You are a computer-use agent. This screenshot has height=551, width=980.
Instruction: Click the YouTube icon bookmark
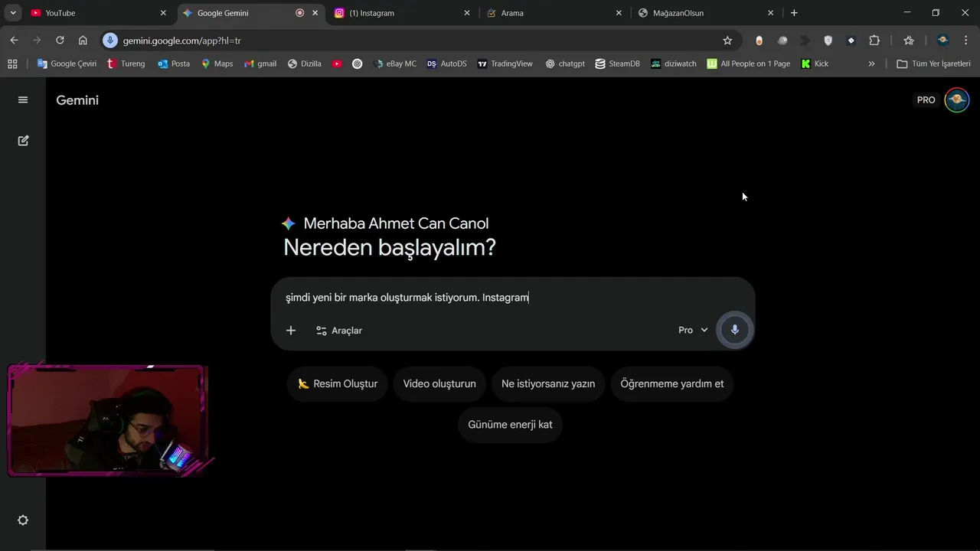point(337,64)
